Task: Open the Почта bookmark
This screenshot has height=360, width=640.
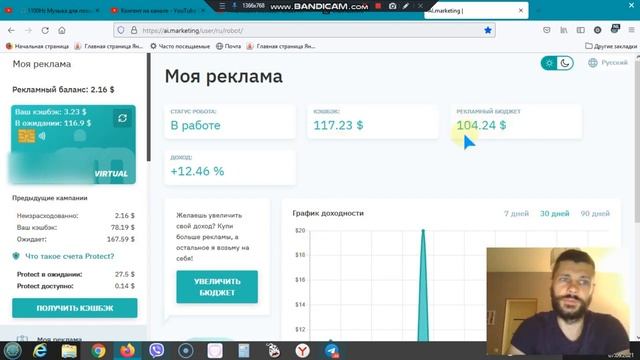Action: (x=229, y=47)
